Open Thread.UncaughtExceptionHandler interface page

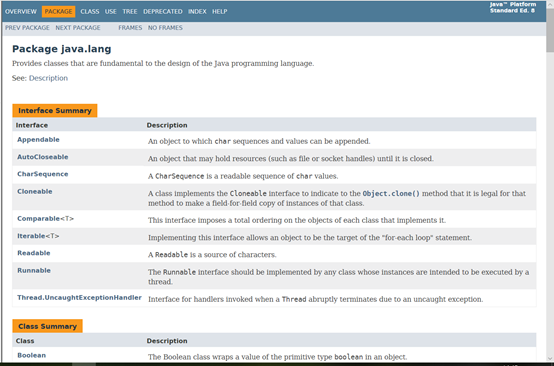click(79, 297)
